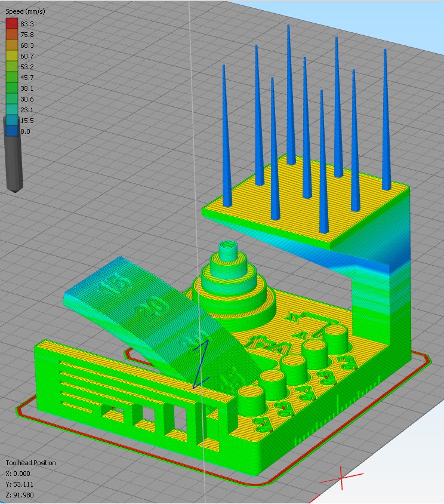The height and width of the screenshot is (504, 444).
Task: Click the 23.1 teal speed legend swatch
Action: (x=12, y=110)
